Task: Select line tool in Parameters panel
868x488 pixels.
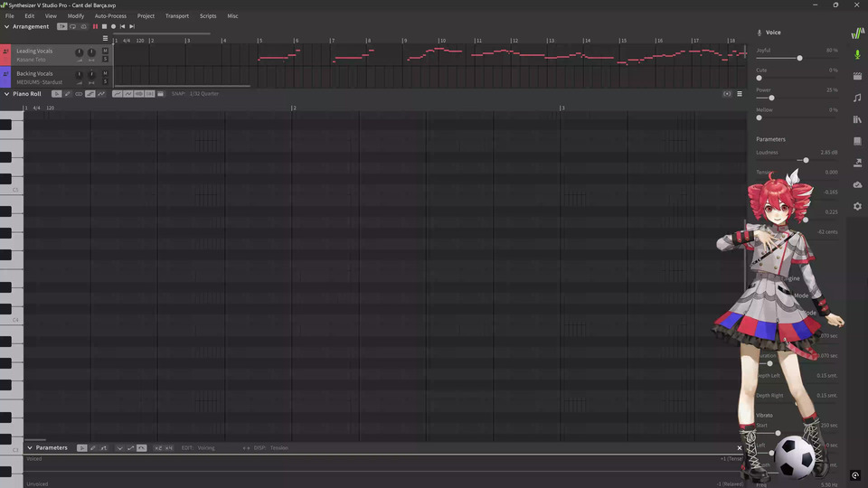Action: tap(103, 448)
